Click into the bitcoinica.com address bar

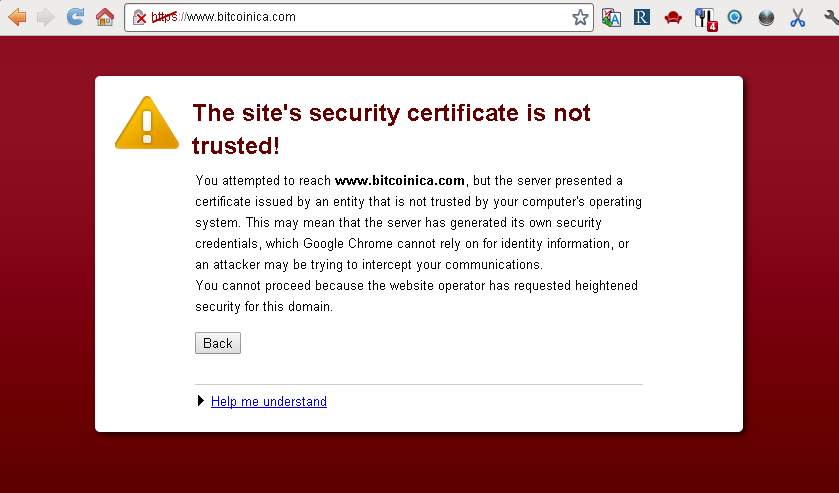tap(359, 17)
